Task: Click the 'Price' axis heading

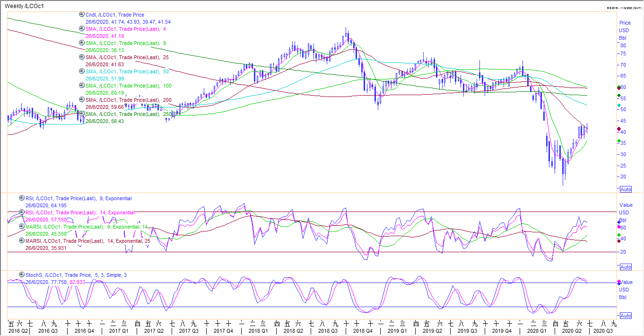Action: (625, 23)
